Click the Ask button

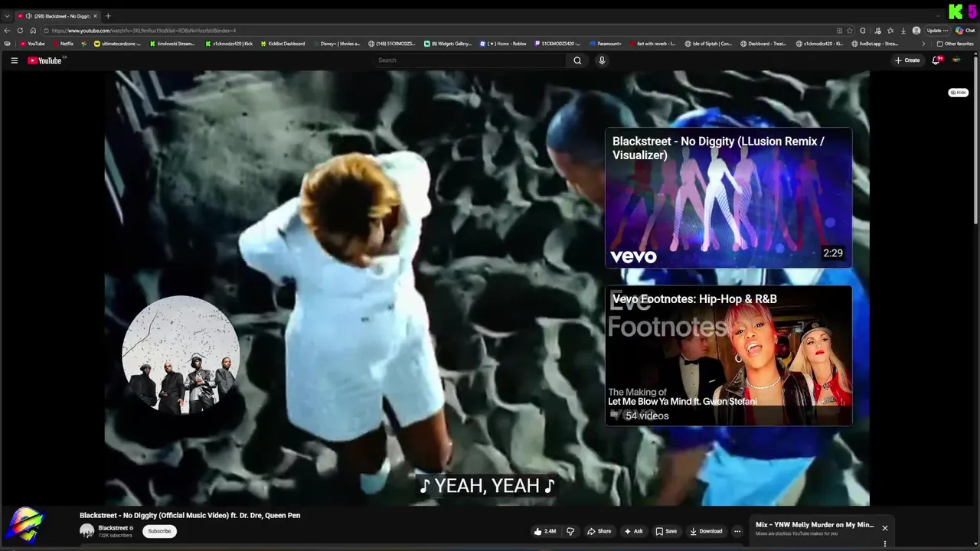click(633, 531)
